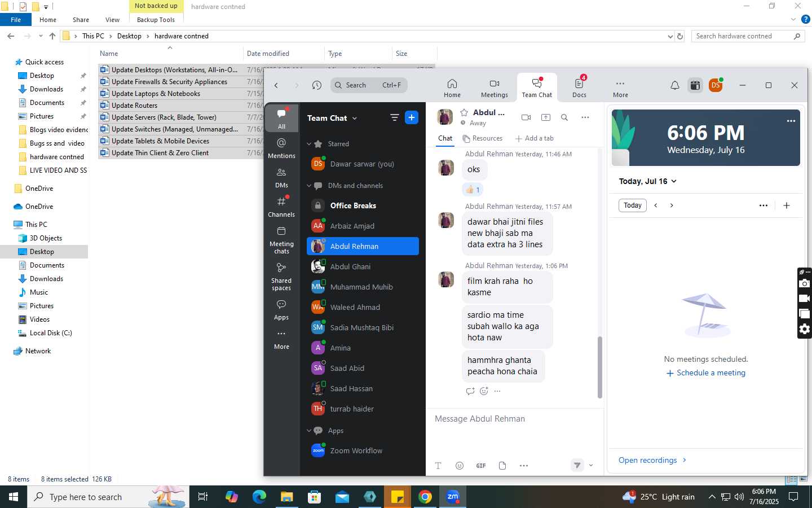812x508 pixels.
Task: Reply to the last message thread icon
Action: [x=470, y=391]
